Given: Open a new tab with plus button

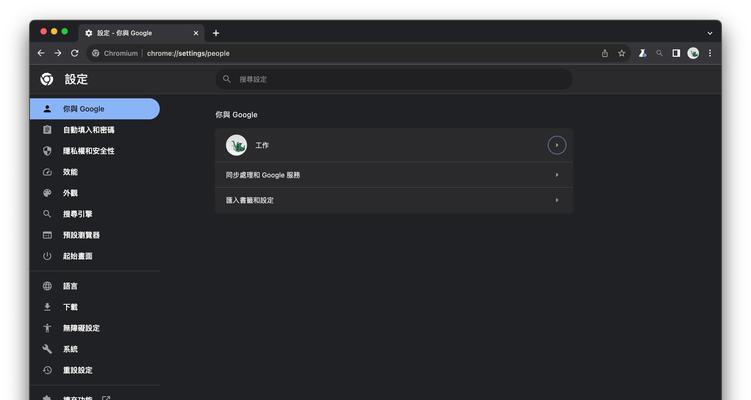Looking at the screenshot, I should click(x=216, y=33).
